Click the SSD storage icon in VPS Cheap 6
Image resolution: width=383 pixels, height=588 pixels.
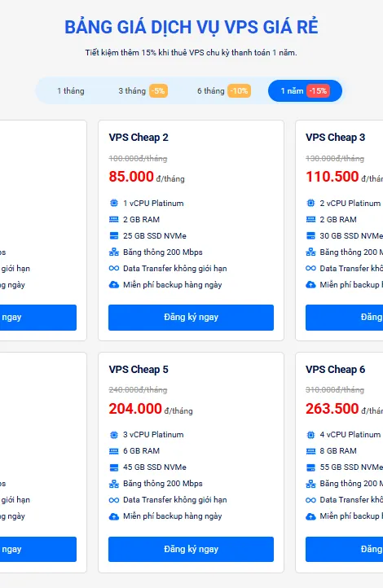click(310, 467)
